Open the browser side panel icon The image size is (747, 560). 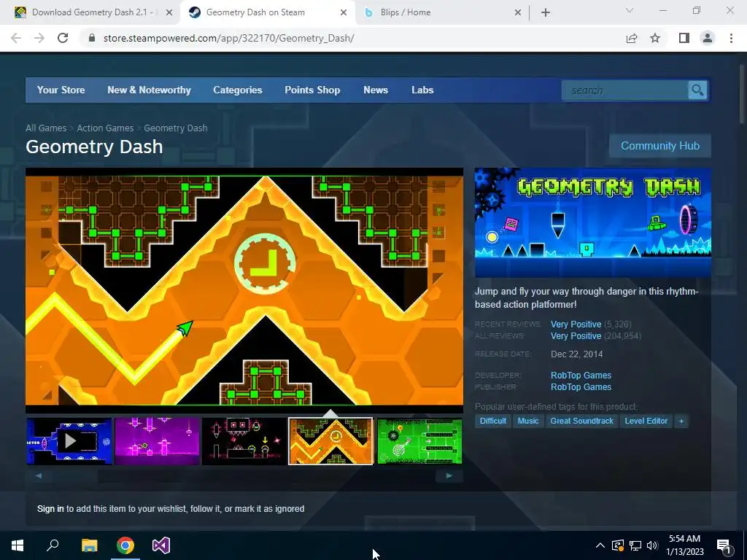pyautogui.click(x=684, y=38)
